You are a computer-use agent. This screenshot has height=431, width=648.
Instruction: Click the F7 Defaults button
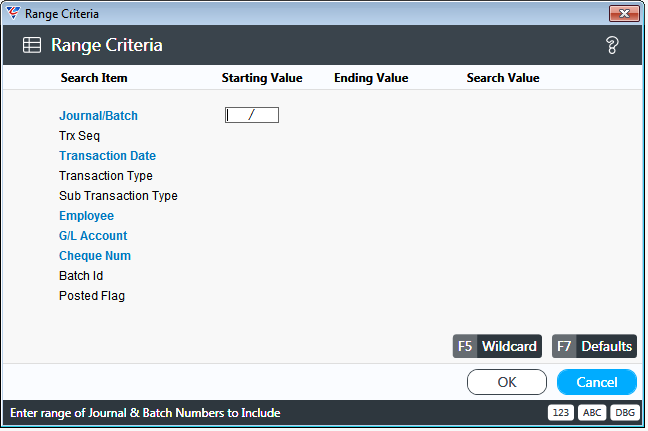pos(594,346)
